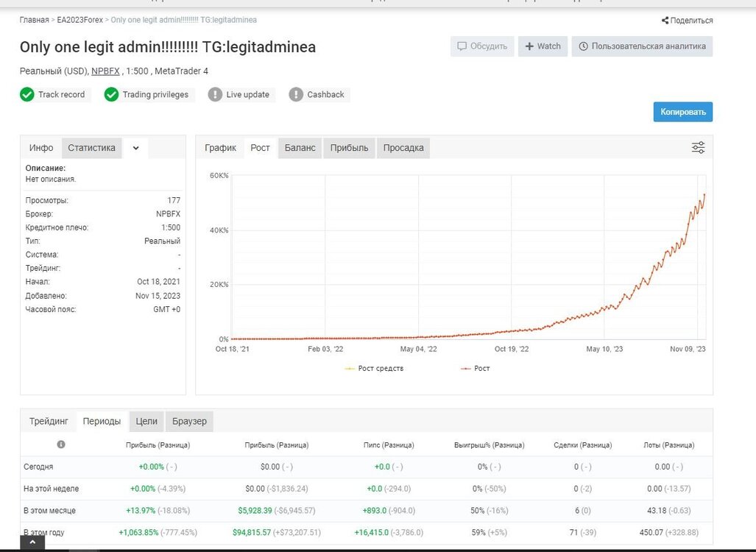Show the Просадка chart tab
This screenshot has height=552, width=756.
[403, 148]
